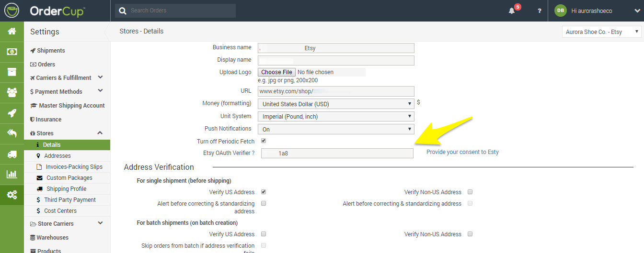Expand Carriers & Fulfillment section
This screenshot has height=253, width=644.
(x=100, y=77)
